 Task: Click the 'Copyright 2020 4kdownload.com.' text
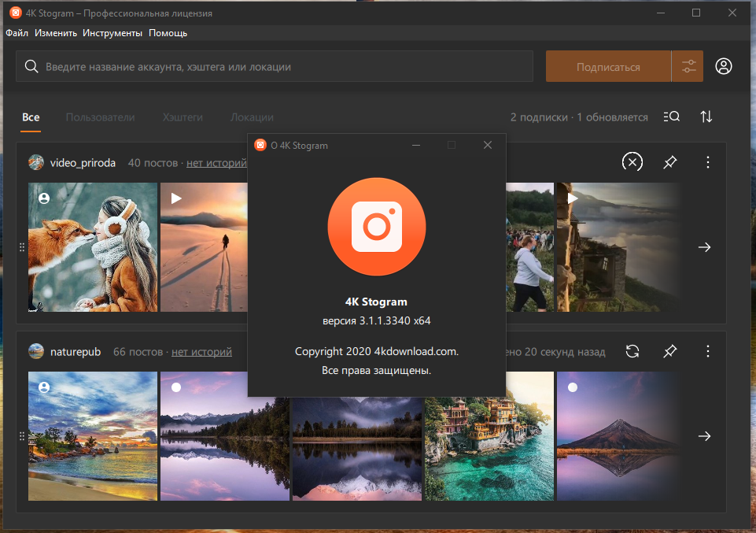click(377, 352)
